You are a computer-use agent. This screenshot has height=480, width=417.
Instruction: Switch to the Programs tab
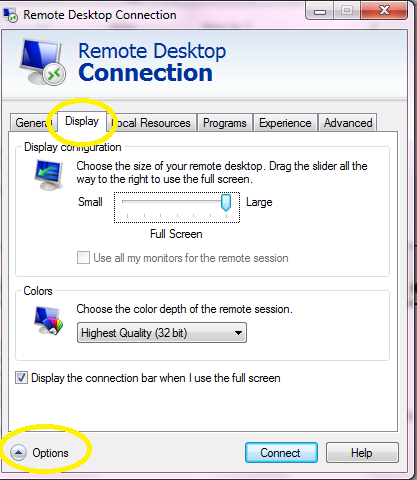[225, 123]
